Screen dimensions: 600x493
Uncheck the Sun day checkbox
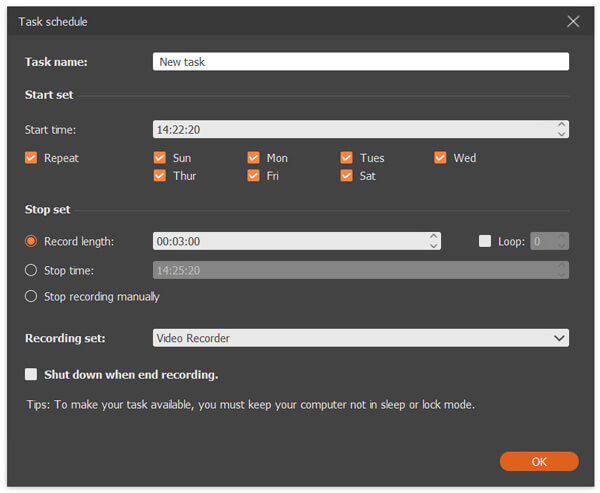pyautogui.click(x=160, y=158)
